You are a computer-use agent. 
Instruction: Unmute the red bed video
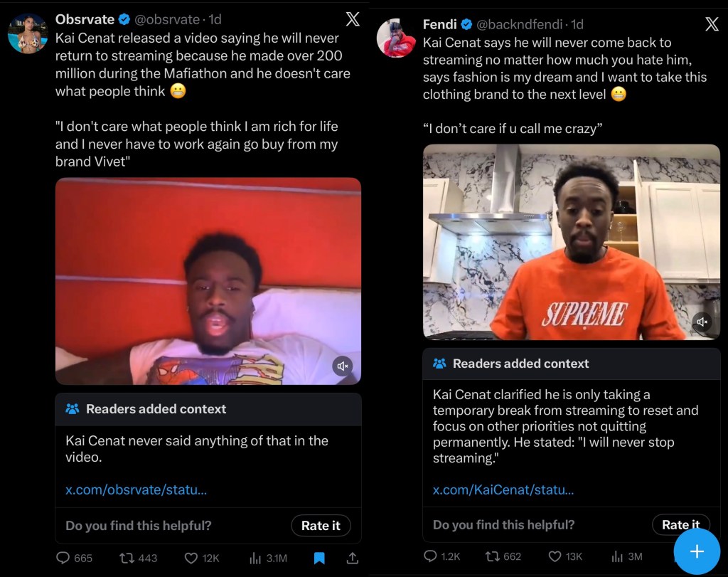pyautogui.click(x=343, y=366)
